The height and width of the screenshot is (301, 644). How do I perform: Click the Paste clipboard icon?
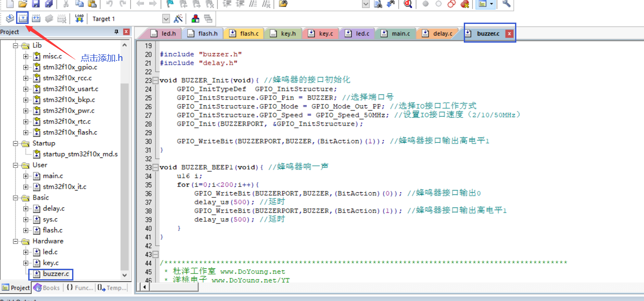(x=92, y=4)
